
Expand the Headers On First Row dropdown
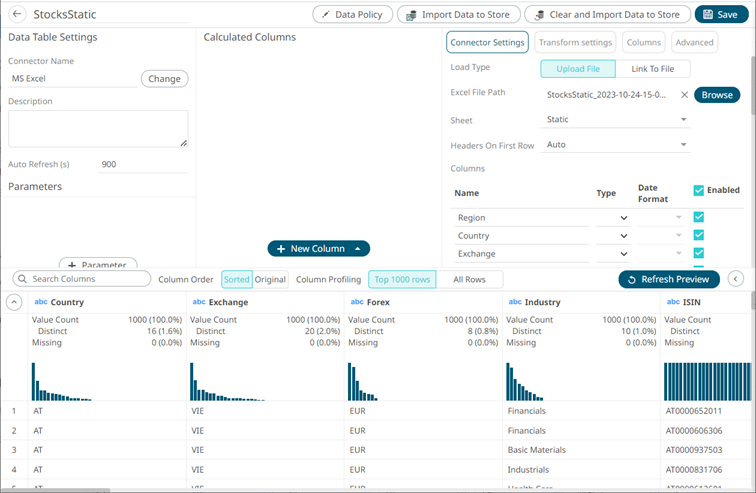[615, 145]
